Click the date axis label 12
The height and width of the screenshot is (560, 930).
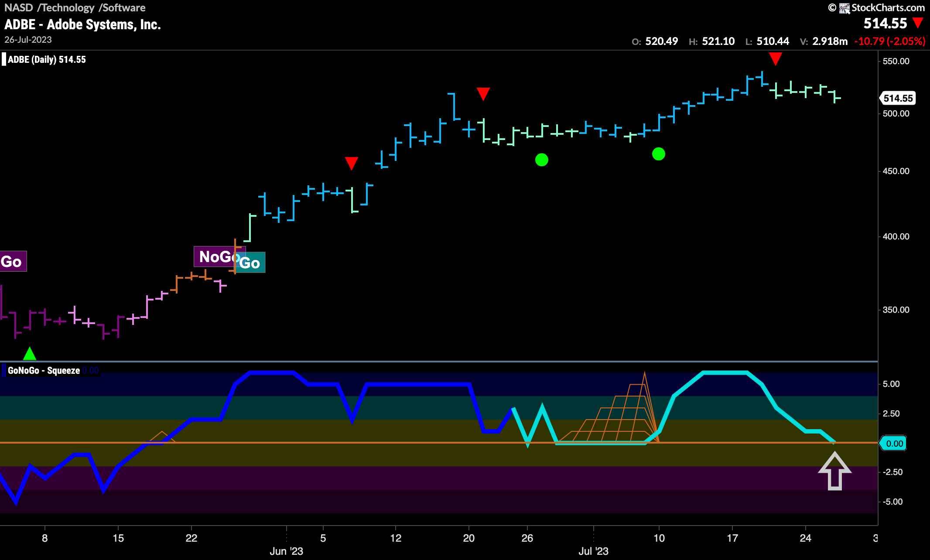(x=396, y=538)
